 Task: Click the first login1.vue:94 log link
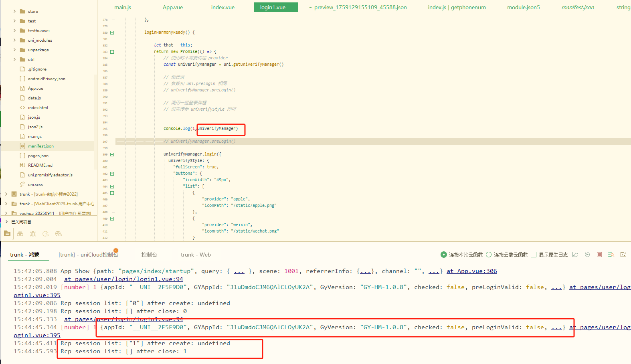pyautogui.click(x=123, y=279)
